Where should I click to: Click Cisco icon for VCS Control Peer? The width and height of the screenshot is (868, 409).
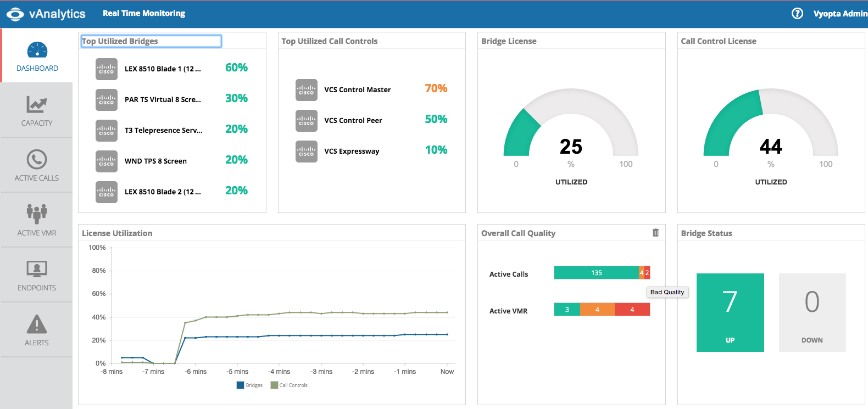click(307, 121)
